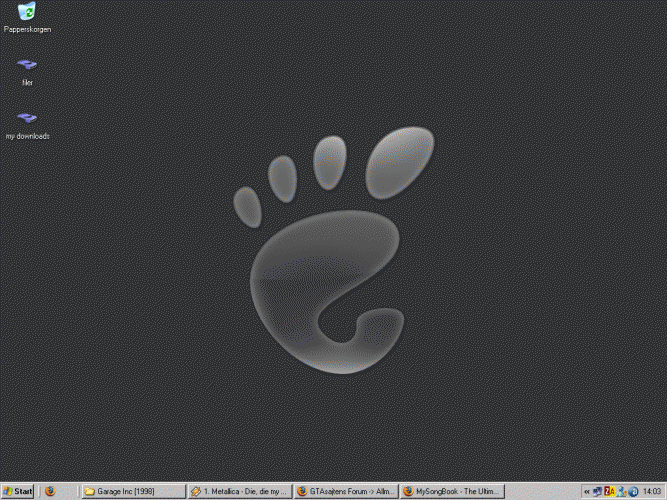
Task: Click the 'my downloads' text label
Action: coord(27,136)
